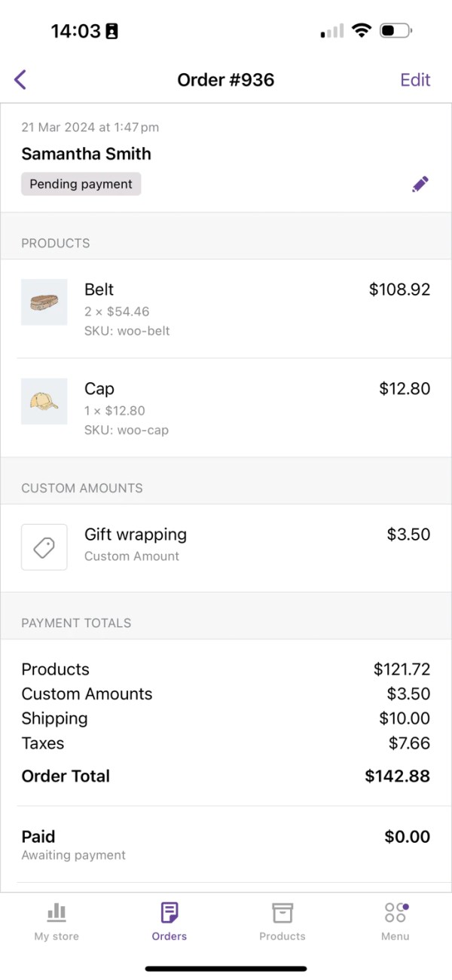Open the Menu grid icon
The height and width of the screenshot is (980, 452).
(x=395, y=913)
